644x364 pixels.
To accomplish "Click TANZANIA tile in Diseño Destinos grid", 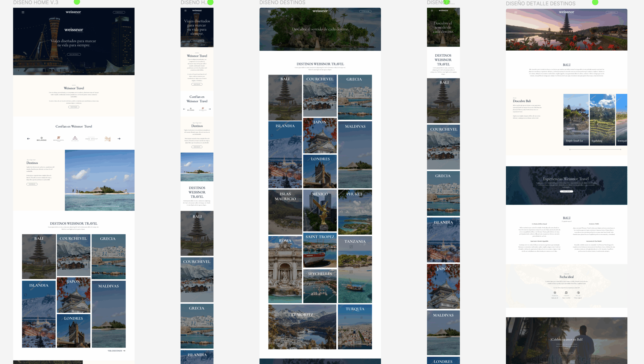I will coord(355,269).
